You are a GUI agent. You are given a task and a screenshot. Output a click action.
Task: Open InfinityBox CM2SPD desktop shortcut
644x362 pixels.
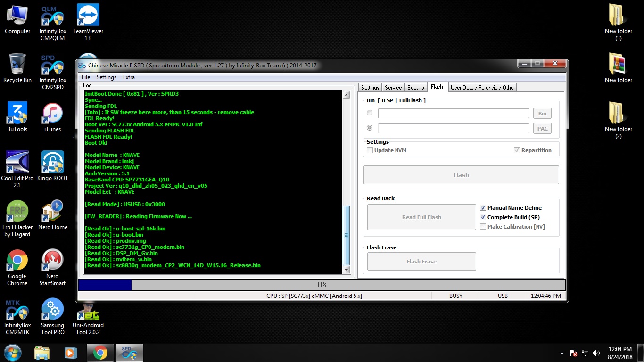[52, 72]
